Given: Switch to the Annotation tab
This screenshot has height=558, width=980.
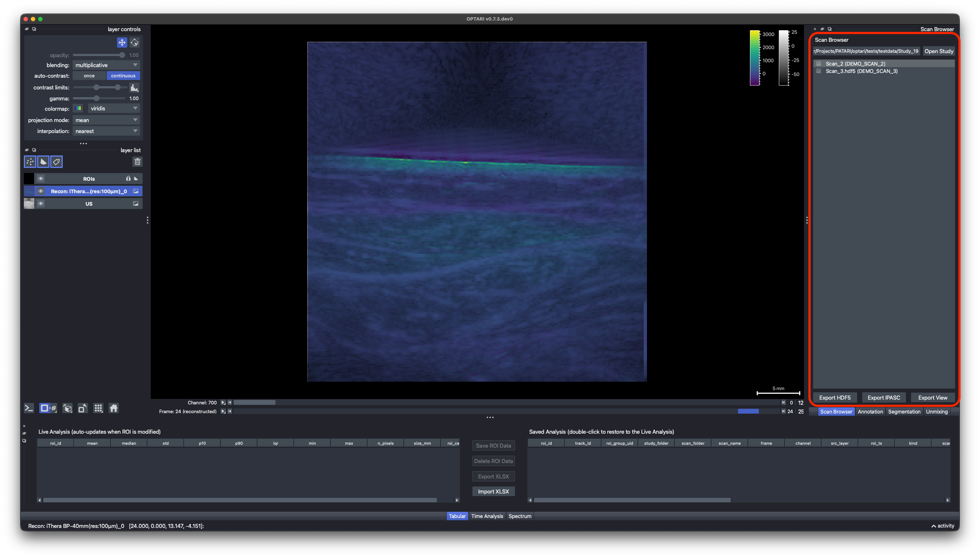Looking at the screenshot, I should 870,412.
